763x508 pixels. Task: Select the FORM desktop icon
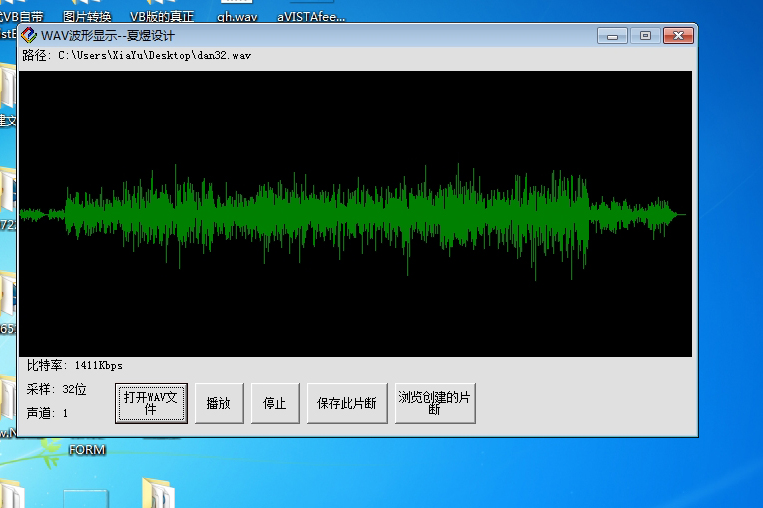tap(87, 450)
